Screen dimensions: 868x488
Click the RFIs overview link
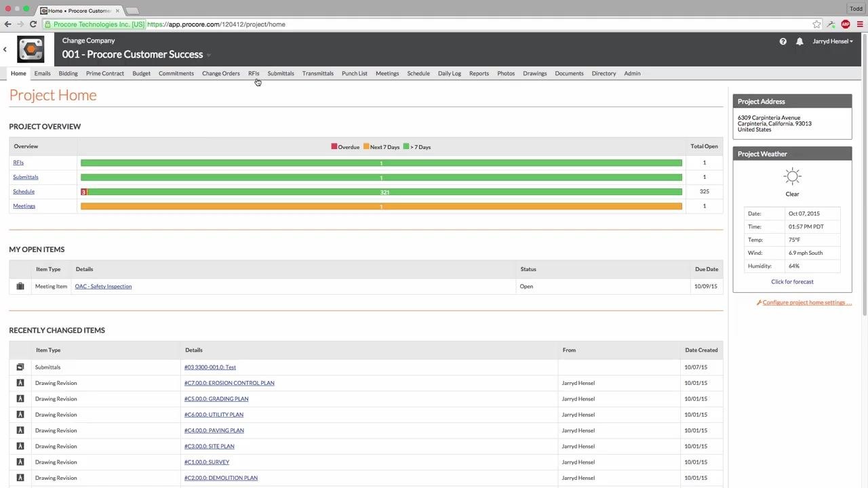click(18, 163)
